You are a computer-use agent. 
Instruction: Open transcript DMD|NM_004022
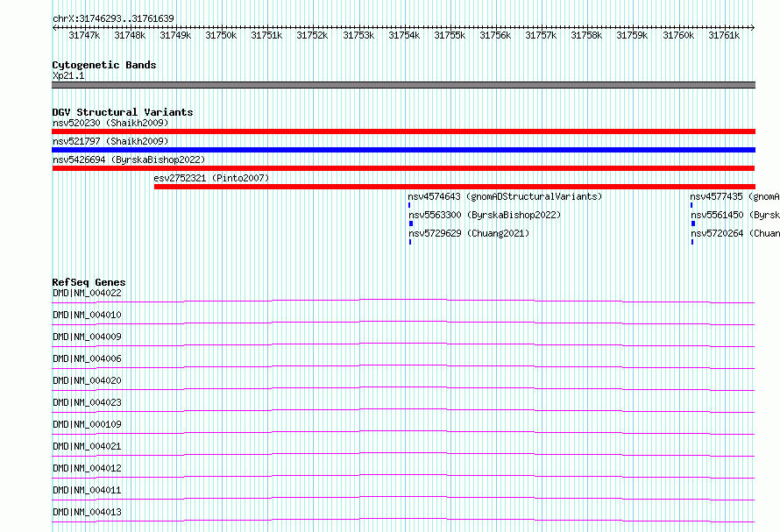click(x=87, y=293)
